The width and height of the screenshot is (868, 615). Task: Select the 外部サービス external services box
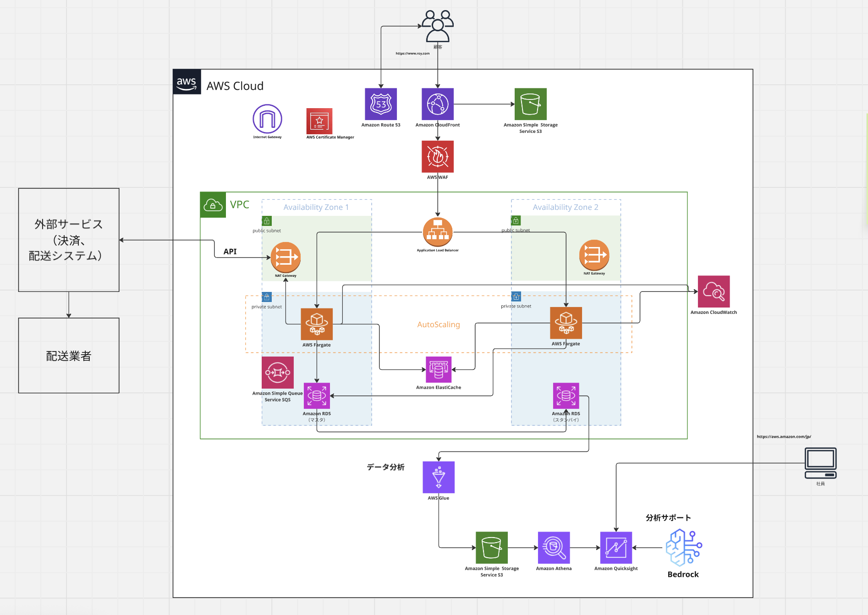[69, 240]
